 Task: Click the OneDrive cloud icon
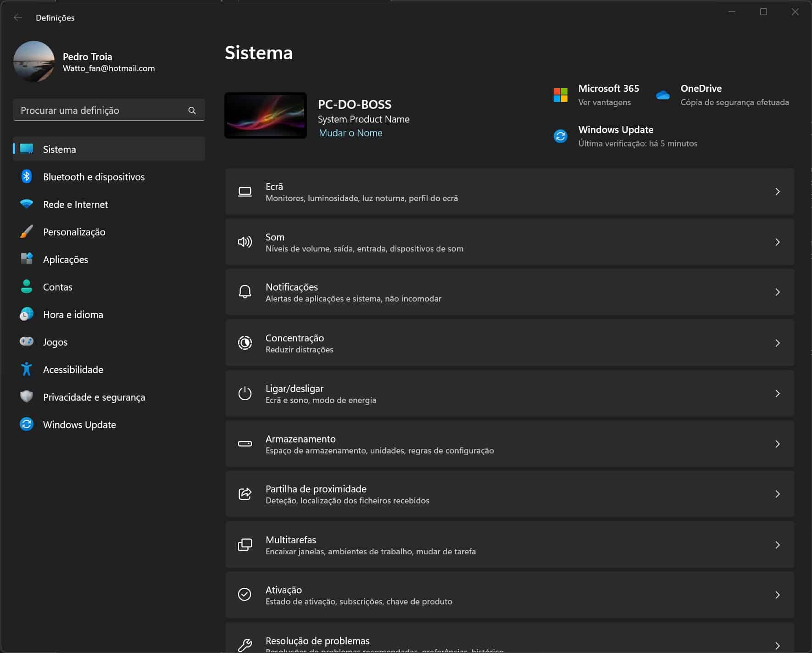pyautogui.click(x=662, y=95)
